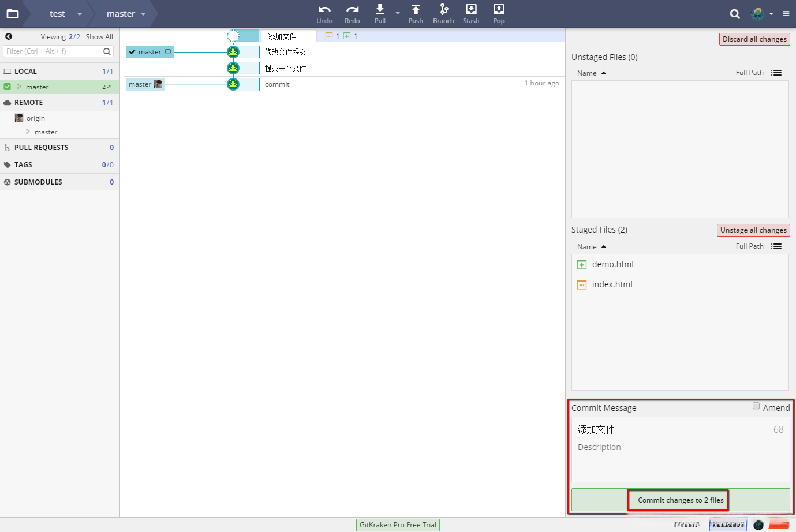Image resolution: width=796 pixels, height=532 pixels.
Task: Collapse the REMOTE section
Action: (x=59, y=103)
